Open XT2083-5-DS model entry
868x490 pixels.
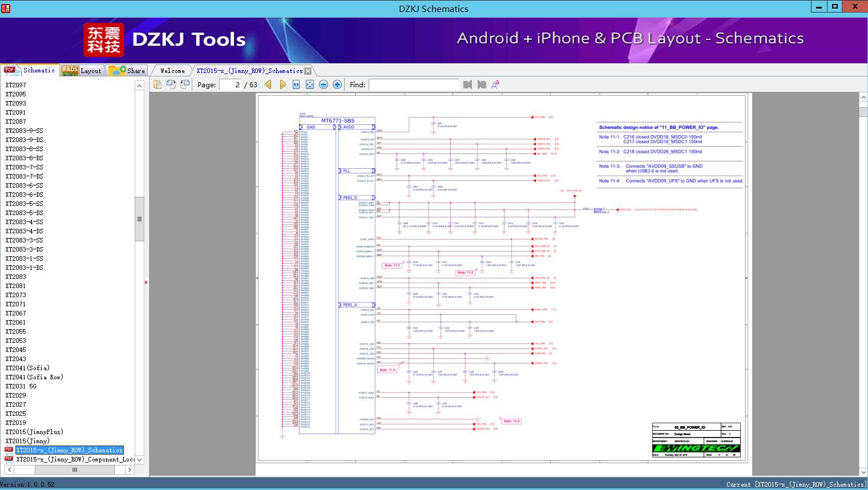coord(24,213)
